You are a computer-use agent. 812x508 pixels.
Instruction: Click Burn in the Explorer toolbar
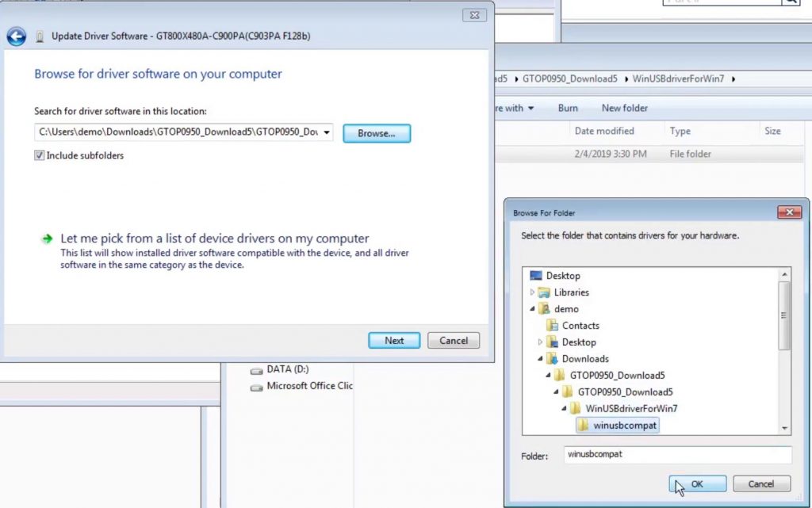[x=568, y=108]
